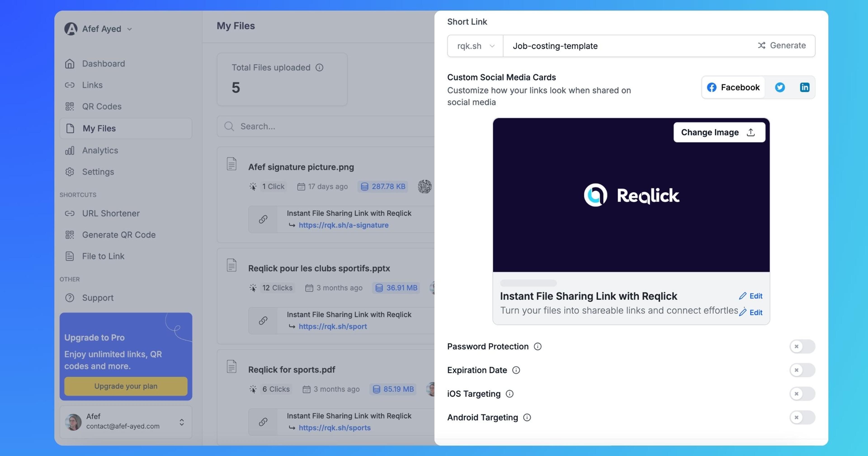Click info icon beside Android Targeting
The image size is (868, 456).
(x=527, y=417)
